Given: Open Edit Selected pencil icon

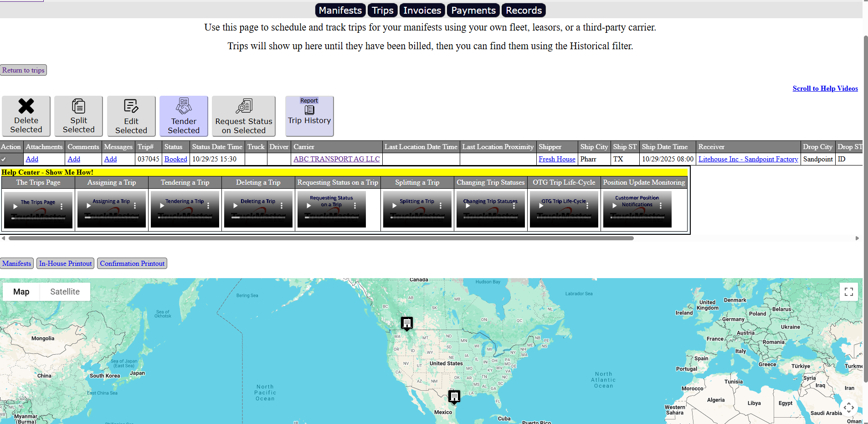Looking at the screenshot, I should pos(131,107).
